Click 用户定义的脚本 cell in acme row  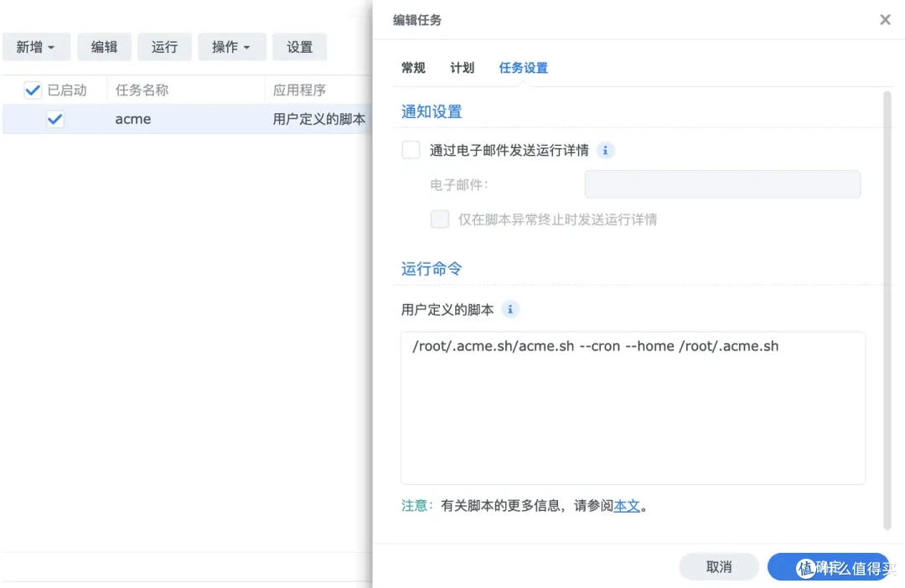[x=318, y=120]
